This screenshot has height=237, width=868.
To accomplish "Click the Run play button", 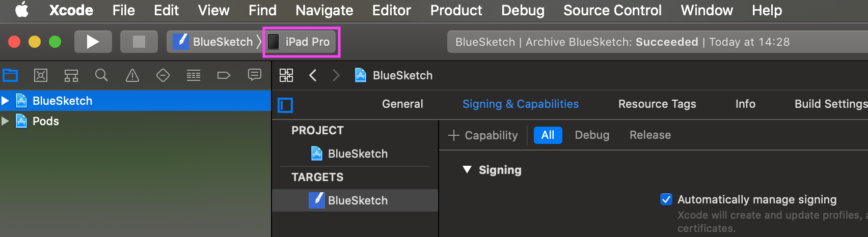I will point(93,42).
